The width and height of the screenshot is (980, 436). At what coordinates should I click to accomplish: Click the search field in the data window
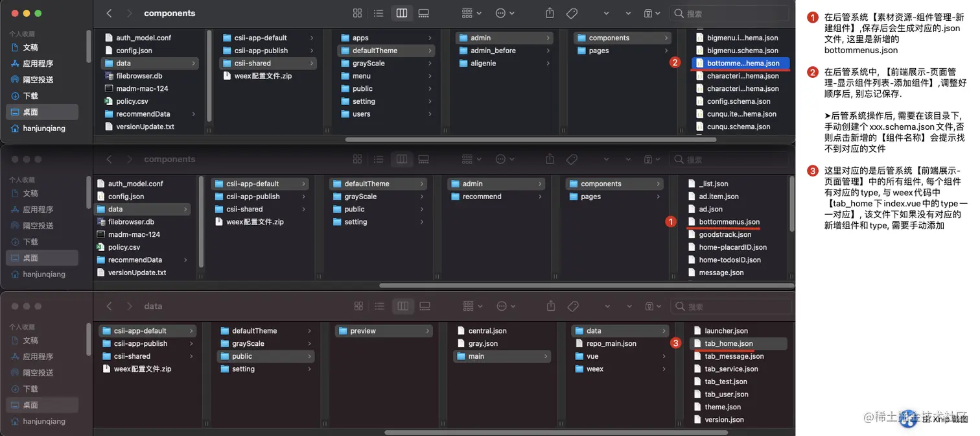click(732, 306)
